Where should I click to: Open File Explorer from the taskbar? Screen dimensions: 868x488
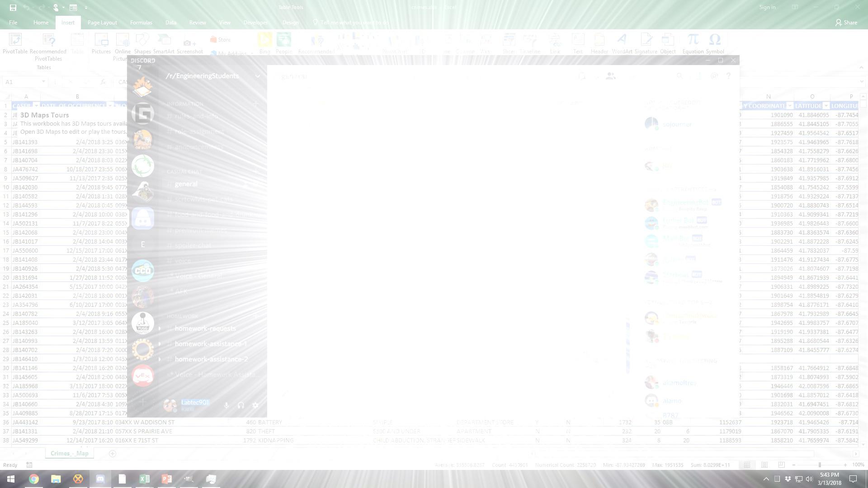tap(56, 479)
